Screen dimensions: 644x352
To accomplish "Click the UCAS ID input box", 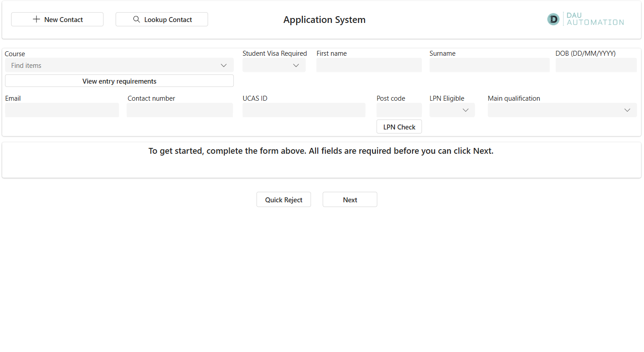I will 304,110.
